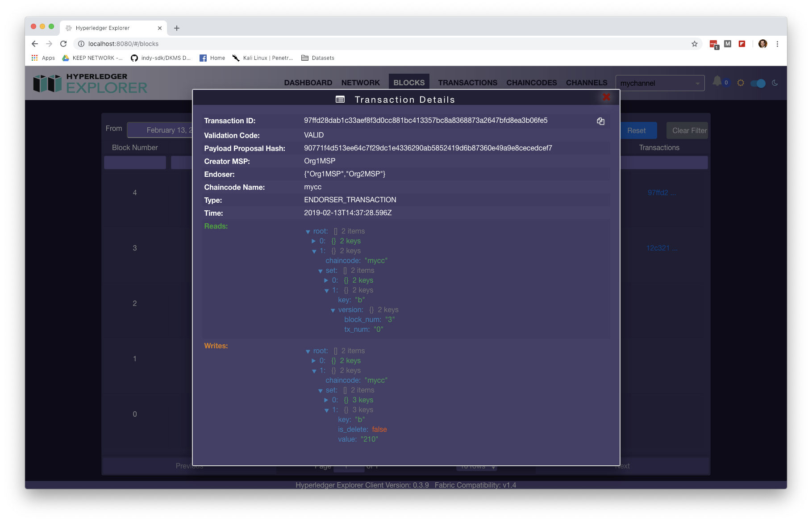Flip the blue theme toggle switch
This screenshot has height=522, width=812.
click(x=758, y=83)
